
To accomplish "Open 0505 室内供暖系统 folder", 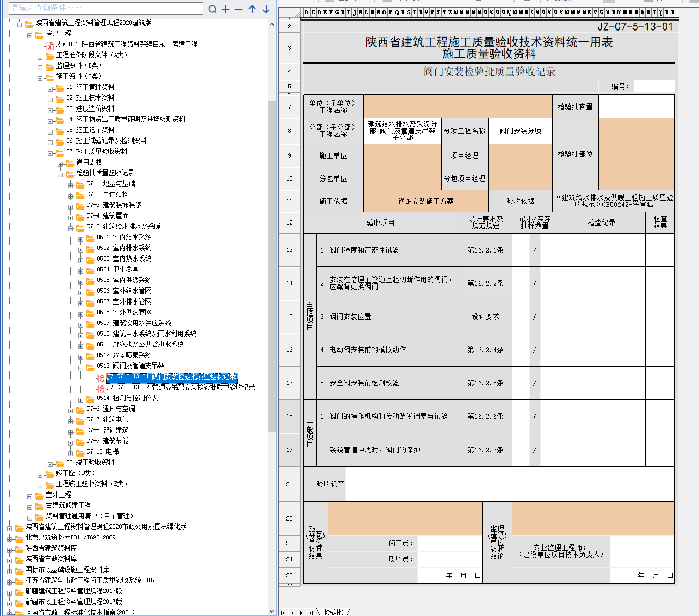I will (x=124, y=280).
